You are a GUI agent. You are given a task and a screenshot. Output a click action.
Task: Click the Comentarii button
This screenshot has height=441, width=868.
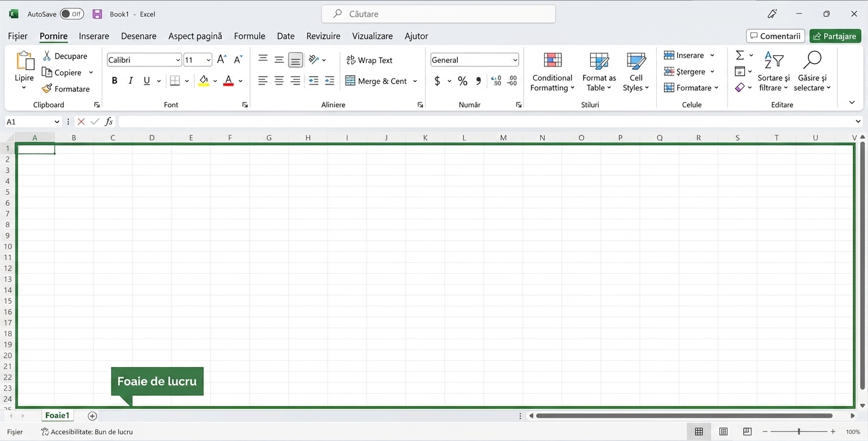tap(776, 36)
